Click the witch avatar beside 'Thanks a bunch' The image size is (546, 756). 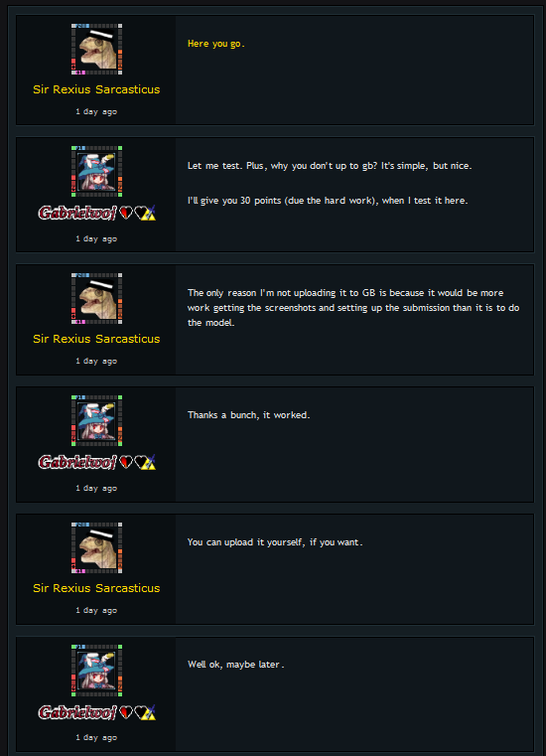click(96, 420)
